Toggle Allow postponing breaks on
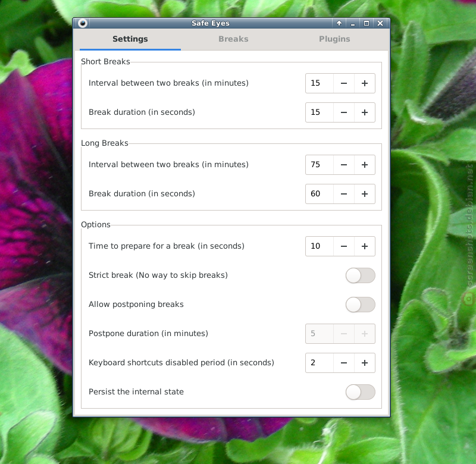Image resolution: width=476 pixels, height=464 pixels. [361, 305]
